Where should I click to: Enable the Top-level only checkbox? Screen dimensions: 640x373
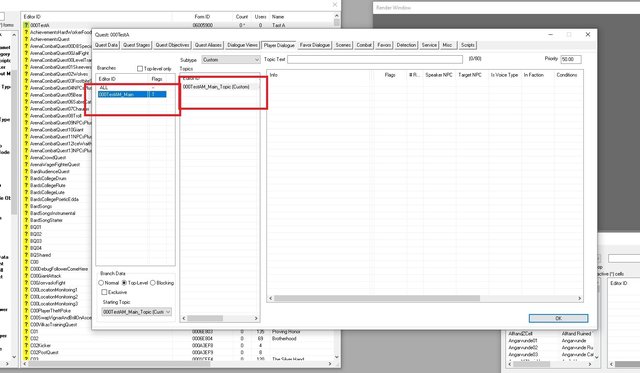click(140, 69)
